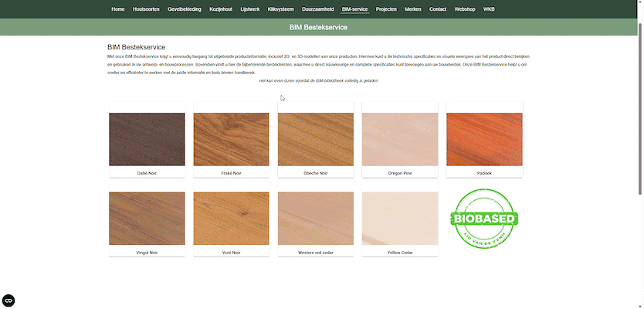Viewport: 644px width, 309px height.
Task: Open the Vingui Noir wood card
Action: [147, 219]
